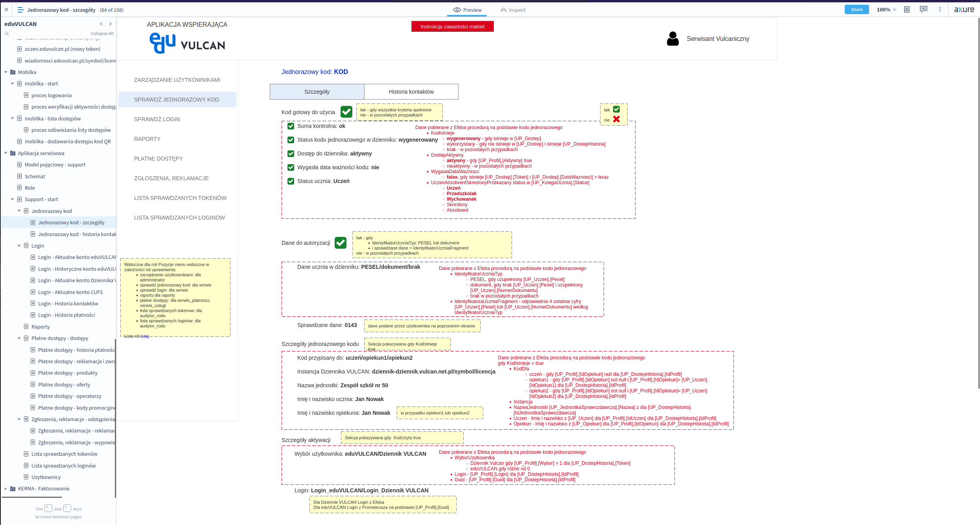Click the blue Share button
Viewport: 980px width, 525px height.
(857, 10)
